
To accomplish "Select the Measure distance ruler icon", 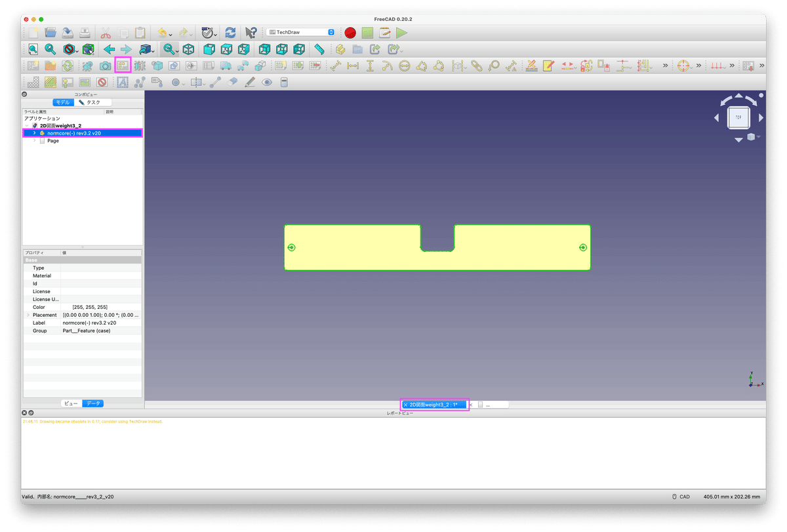I will [x=319, y=49].
